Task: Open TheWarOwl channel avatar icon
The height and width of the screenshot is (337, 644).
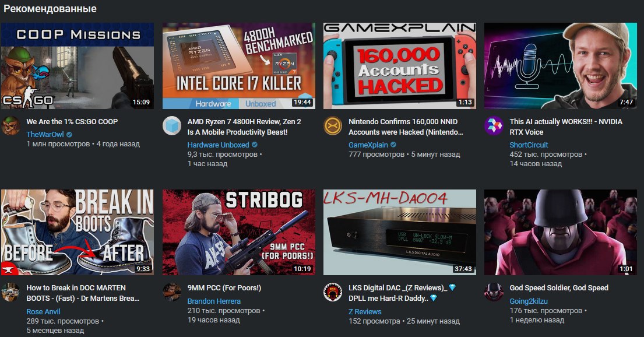Action: pos(10,126)
